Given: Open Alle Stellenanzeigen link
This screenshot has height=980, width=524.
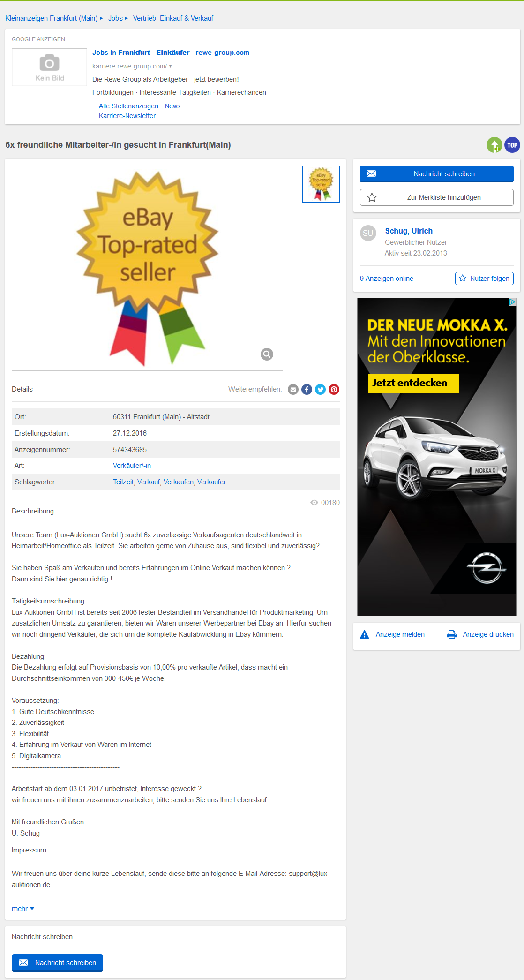Looking at the screenshot, I should (128, 106).
